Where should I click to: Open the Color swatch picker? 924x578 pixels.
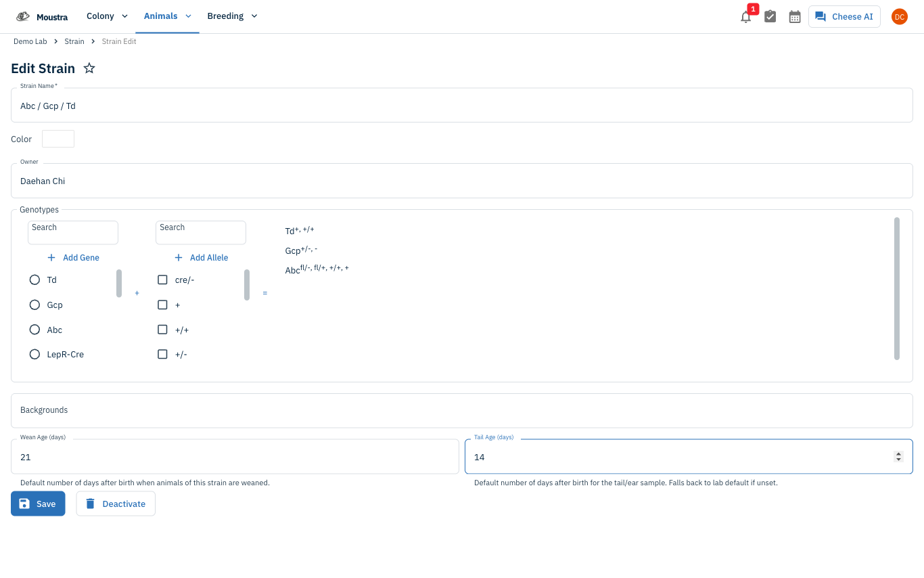click(58, 139)
